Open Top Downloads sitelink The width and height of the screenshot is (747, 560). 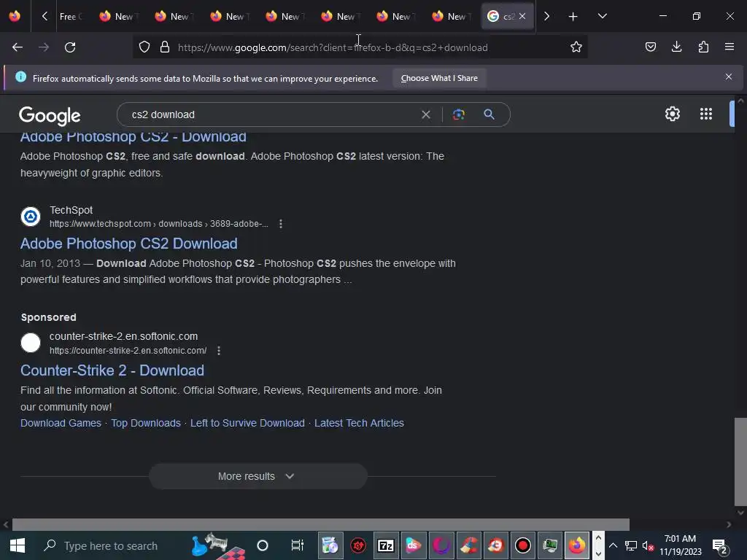click(x=146, y=423)
